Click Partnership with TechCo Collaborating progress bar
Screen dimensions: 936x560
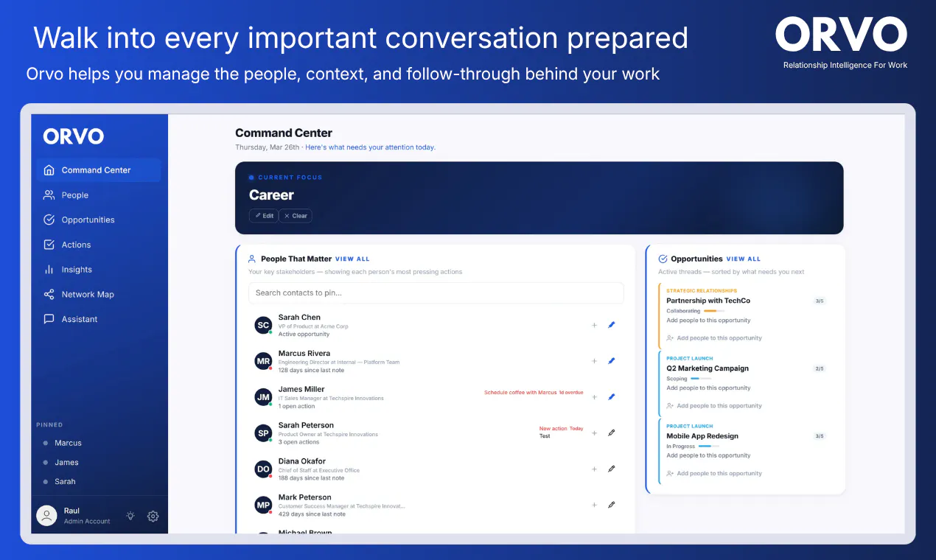pos(715,311)
